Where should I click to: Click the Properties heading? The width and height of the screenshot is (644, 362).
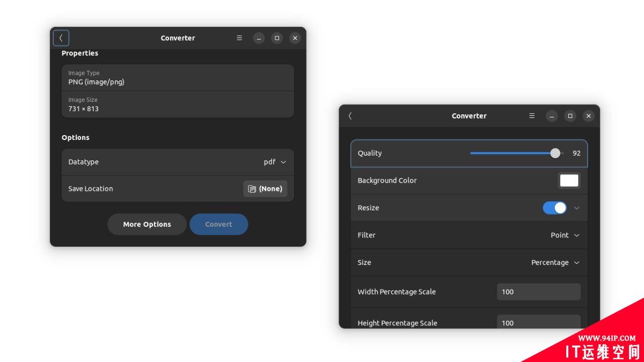(x=80, y=53)
